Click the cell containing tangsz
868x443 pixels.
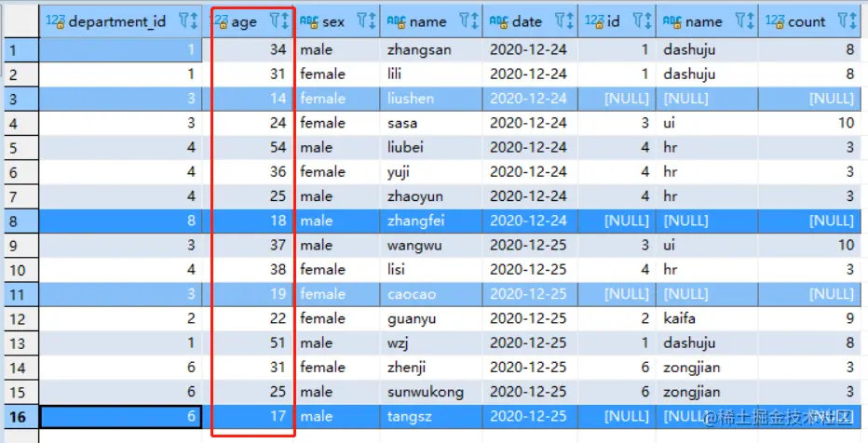click(x=431, y=416)
